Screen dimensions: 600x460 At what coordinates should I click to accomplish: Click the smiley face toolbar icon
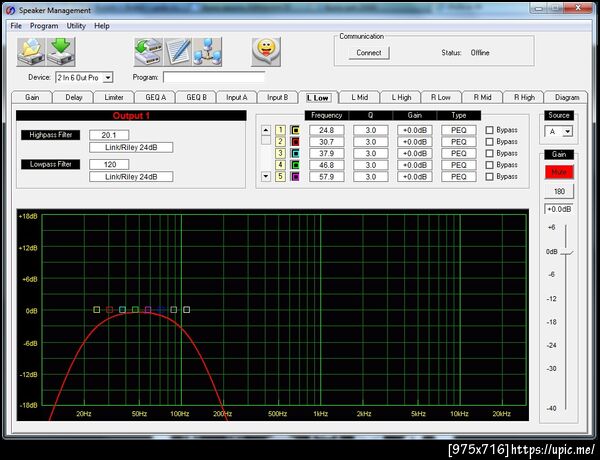click(264, 48)
